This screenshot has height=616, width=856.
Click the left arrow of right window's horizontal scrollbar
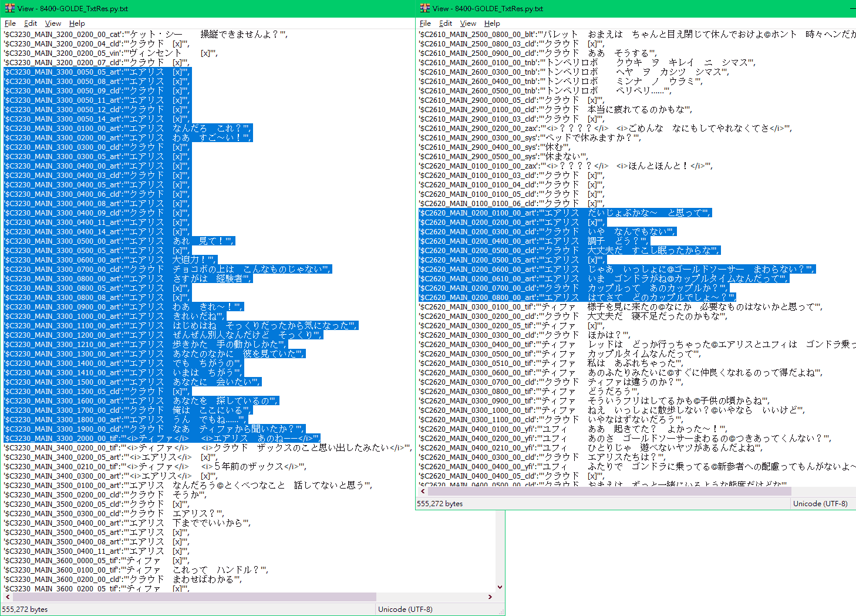422,491
